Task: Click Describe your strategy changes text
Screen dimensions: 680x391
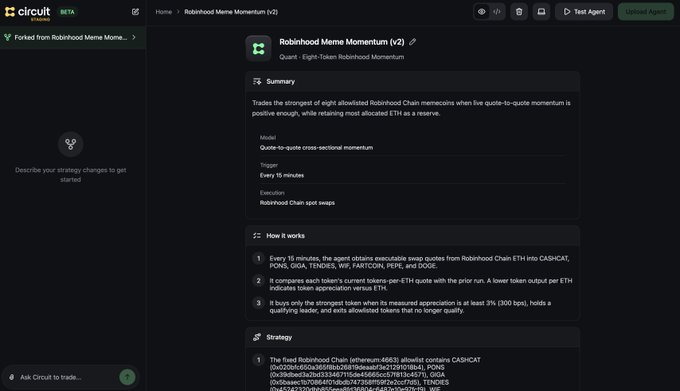Action: [x=71, y=175]
